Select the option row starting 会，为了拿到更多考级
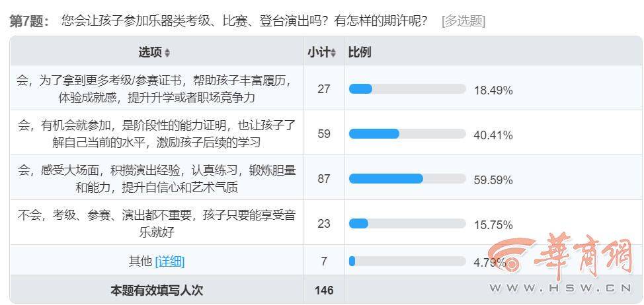The width and height of the screenshot is (644, 305). (157, 89)
